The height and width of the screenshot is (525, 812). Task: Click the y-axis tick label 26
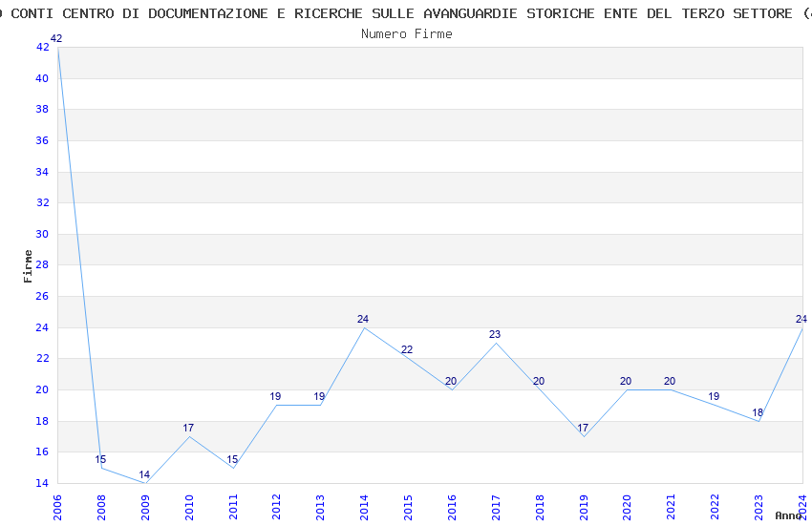click(42, 296)
